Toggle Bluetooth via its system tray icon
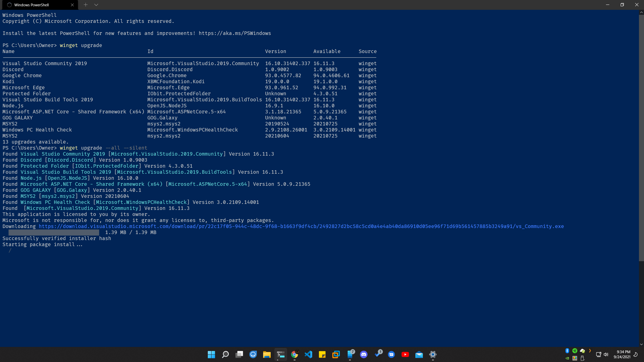This screenshot has height=362, width=644. (567, 350)
